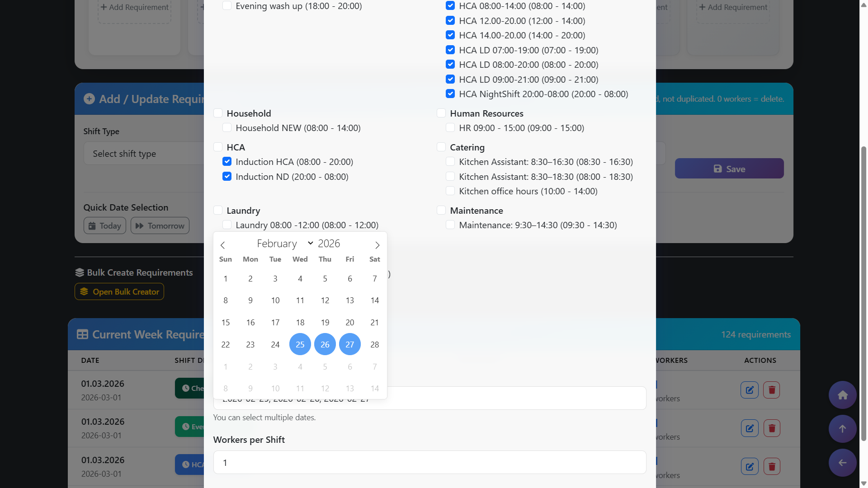Uncheck Induction HCA (08:00 - 20:00)
The height and width of the screenshot is (488, 868).
[227, 162]
